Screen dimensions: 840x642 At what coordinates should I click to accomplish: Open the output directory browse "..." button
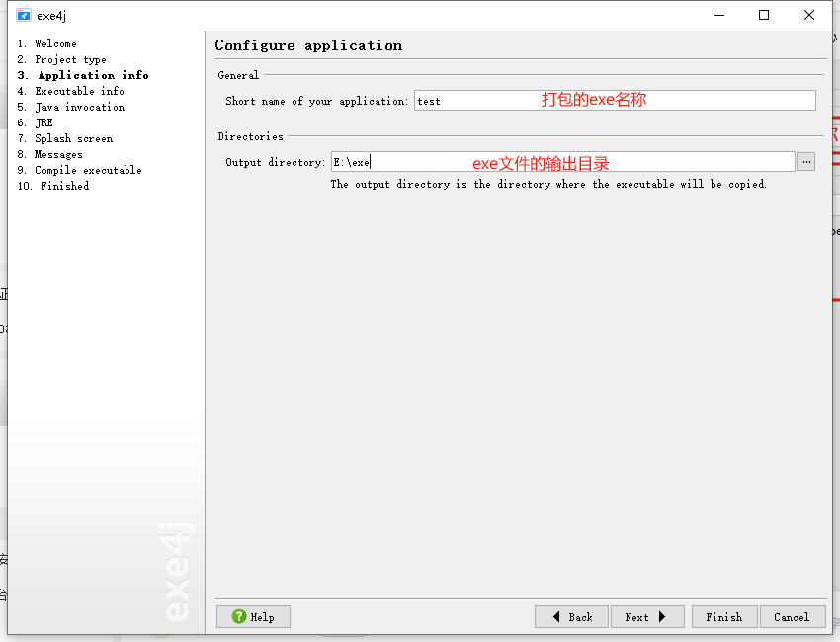[805, 161]
